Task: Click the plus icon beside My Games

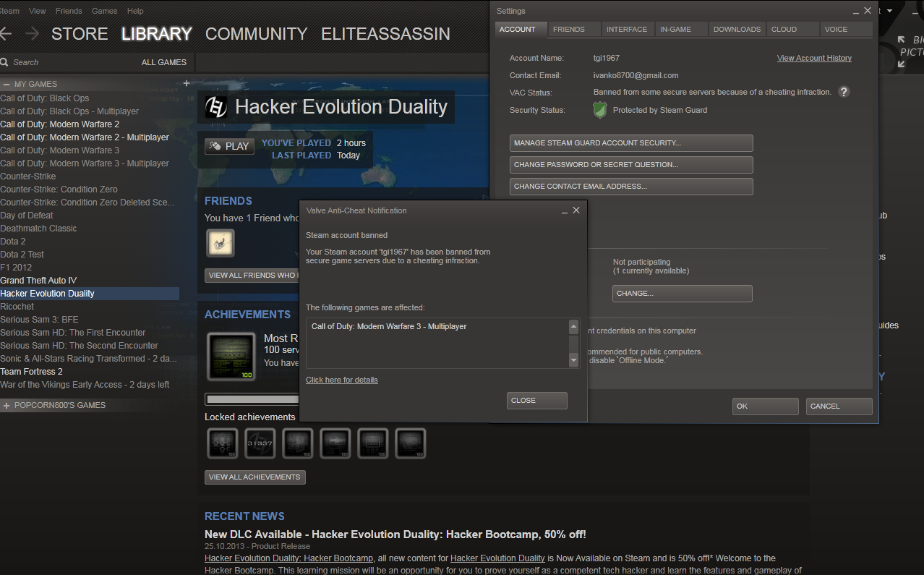Action: (187, 83)
